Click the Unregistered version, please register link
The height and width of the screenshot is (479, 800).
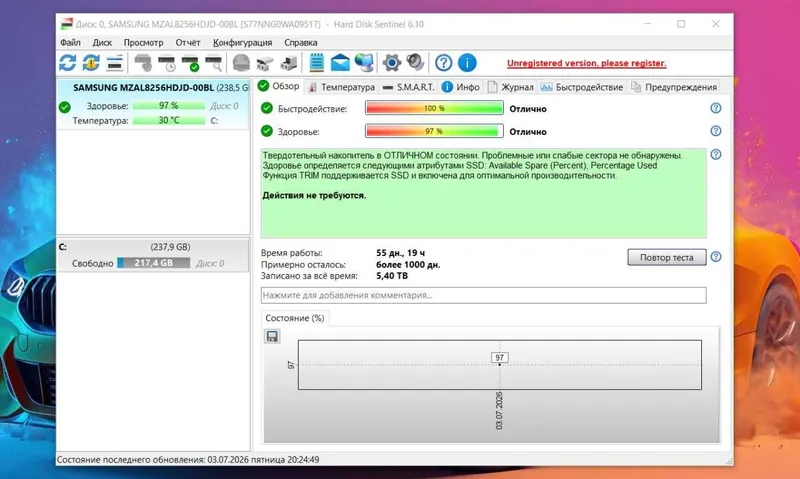pyautogui.click(x=587, y=63)
